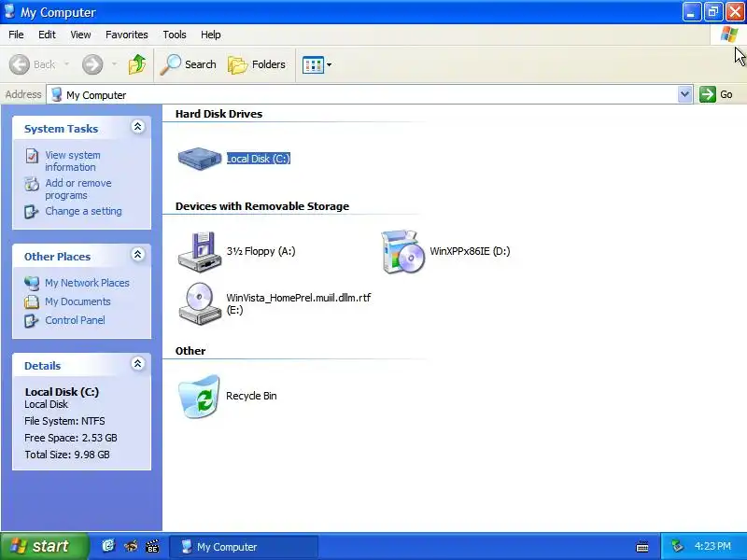Click the Devices with Removable Storage heading
Image resolution: width=747 pixels, height=560 pixels.
(262, 206)
